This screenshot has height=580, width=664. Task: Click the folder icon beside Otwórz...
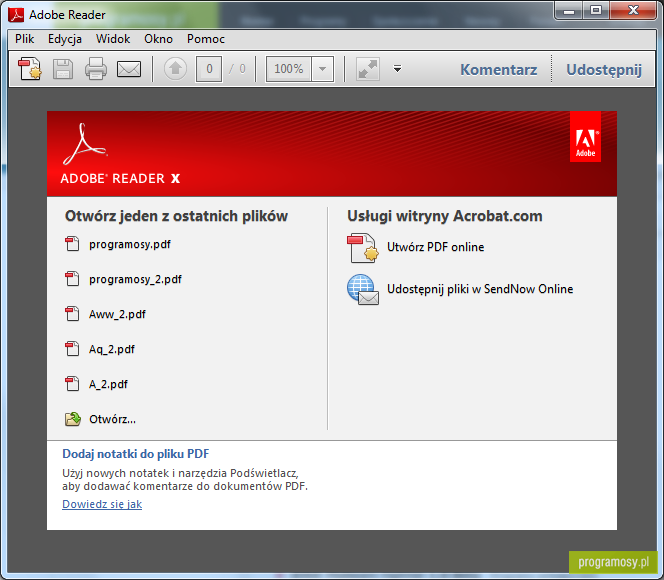tap(73, 419)
